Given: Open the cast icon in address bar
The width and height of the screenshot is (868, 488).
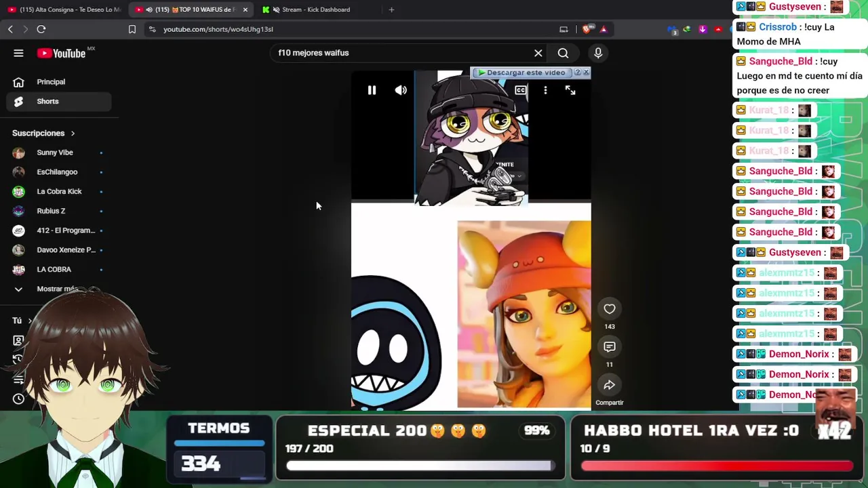Looking at the screenshot, I should click(x=564, y=29).
